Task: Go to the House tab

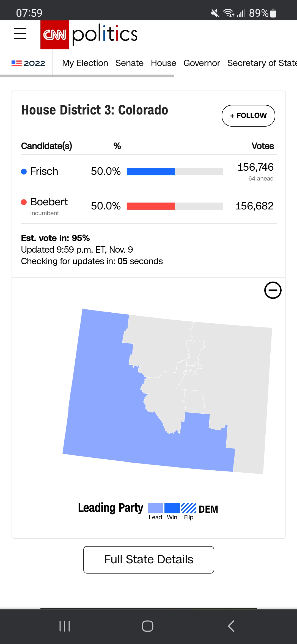Action: 163,63
